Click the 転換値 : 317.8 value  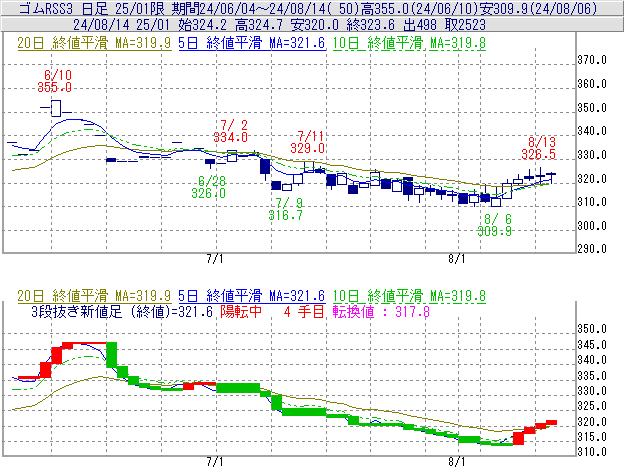[381, 311]
